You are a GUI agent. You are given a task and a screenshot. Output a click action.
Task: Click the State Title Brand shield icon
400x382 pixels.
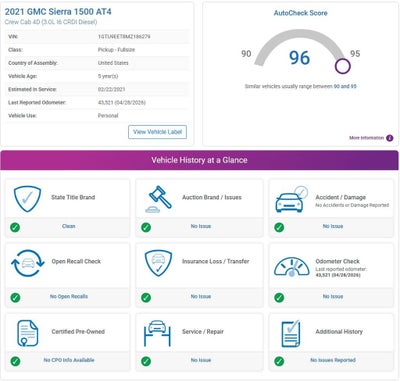pyautogui.click(x=27, y=199)
